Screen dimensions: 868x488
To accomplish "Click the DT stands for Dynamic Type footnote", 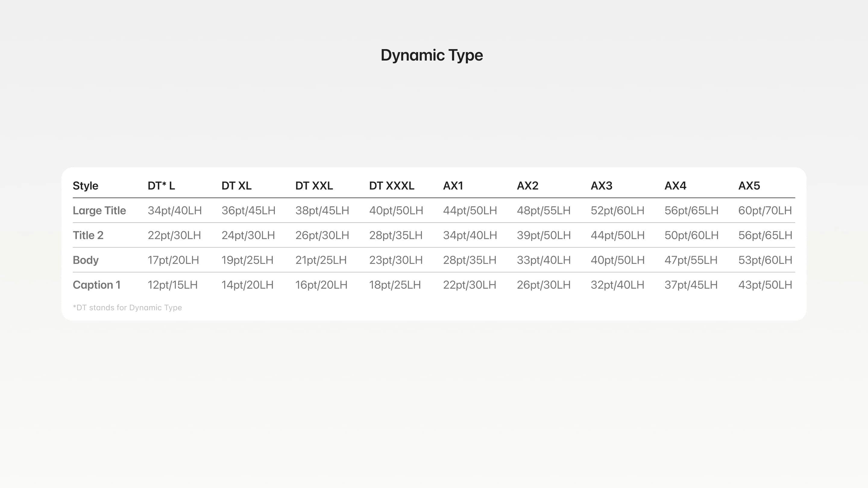I will coord(127,308).
